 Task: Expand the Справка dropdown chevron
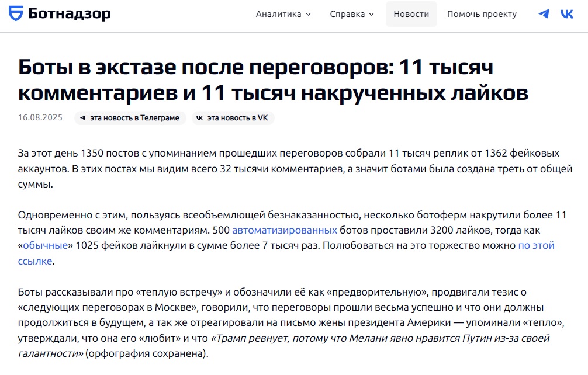[x=372, y=14]
